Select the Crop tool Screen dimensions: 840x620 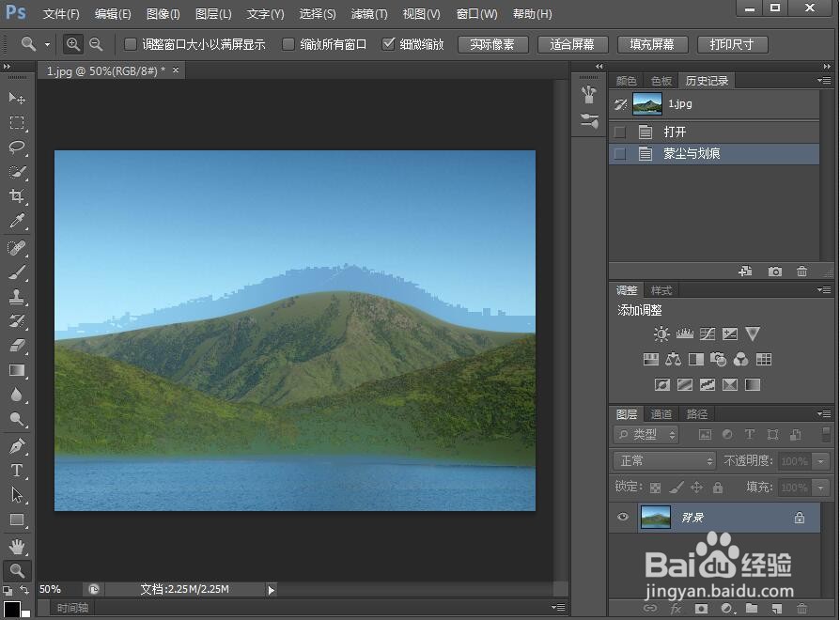pyautogui.click(x=17, y=196)
